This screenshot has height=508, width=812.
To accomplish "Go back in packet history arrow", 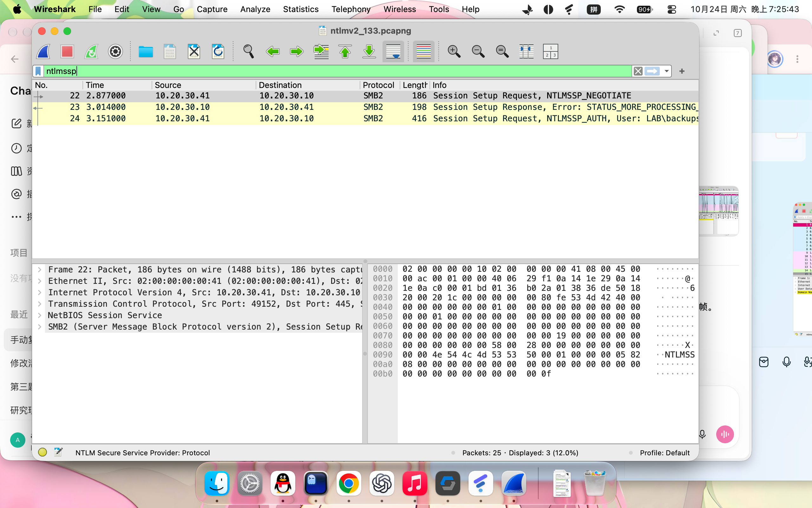I will [x=272, y=51].
